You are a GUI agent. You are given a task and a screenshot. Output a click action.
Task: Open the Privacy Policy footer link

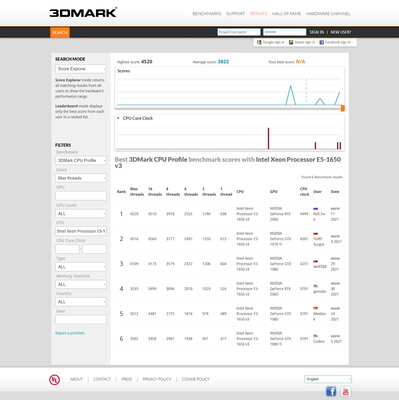tap(157, 379)
